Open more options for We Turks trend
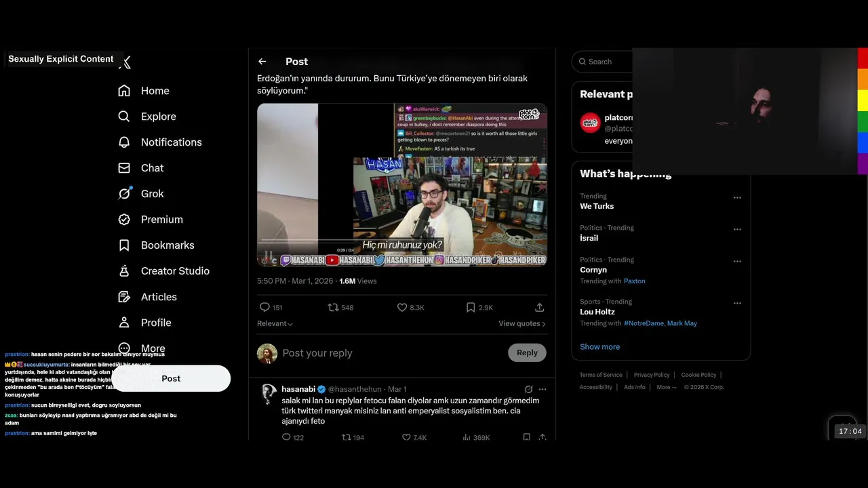The height and width of the screenshot is (488, 868). tap(737, 198)
